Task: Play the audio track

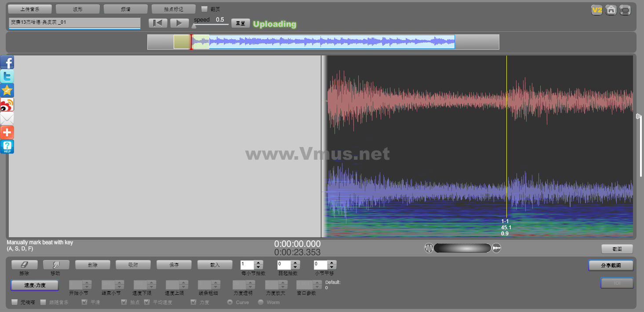Action: pos(179,23)
